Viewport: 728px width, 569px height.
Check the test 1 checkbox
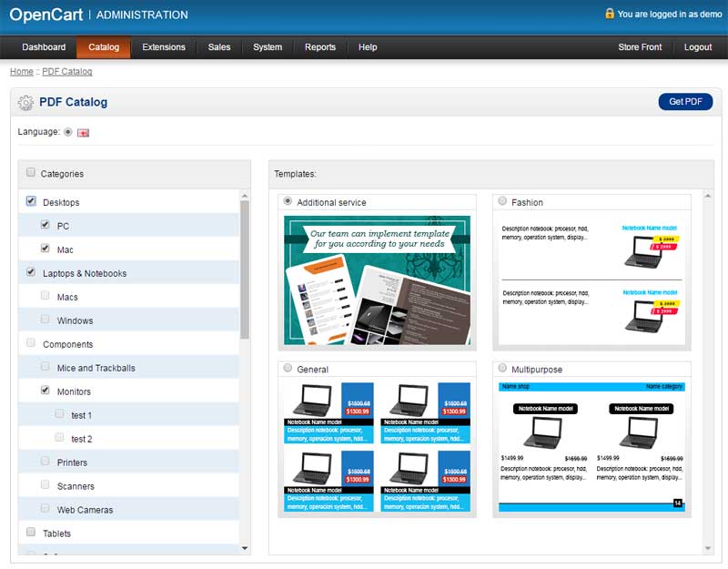(59, 414)
